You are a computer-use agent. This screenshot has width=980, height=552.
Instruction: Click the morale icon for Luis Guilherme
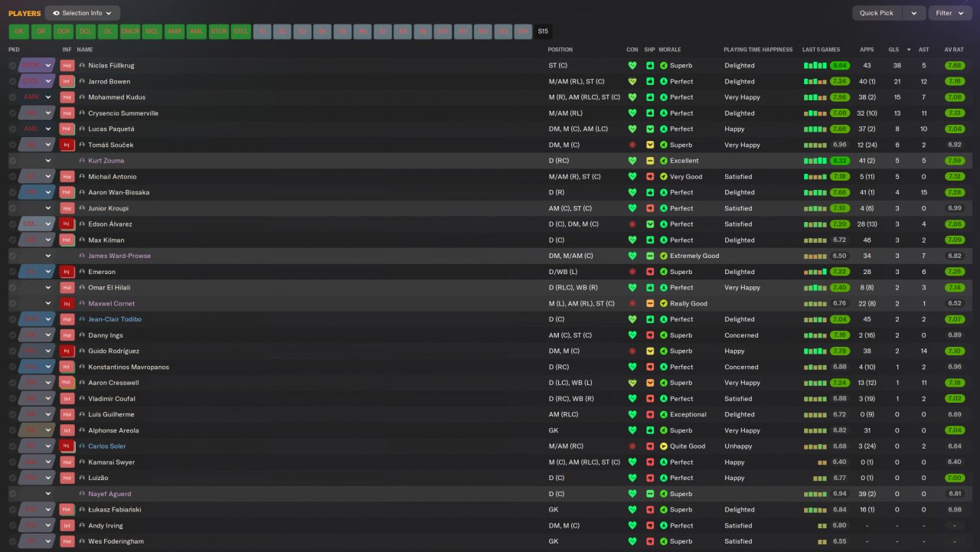[x=664, y=414]
